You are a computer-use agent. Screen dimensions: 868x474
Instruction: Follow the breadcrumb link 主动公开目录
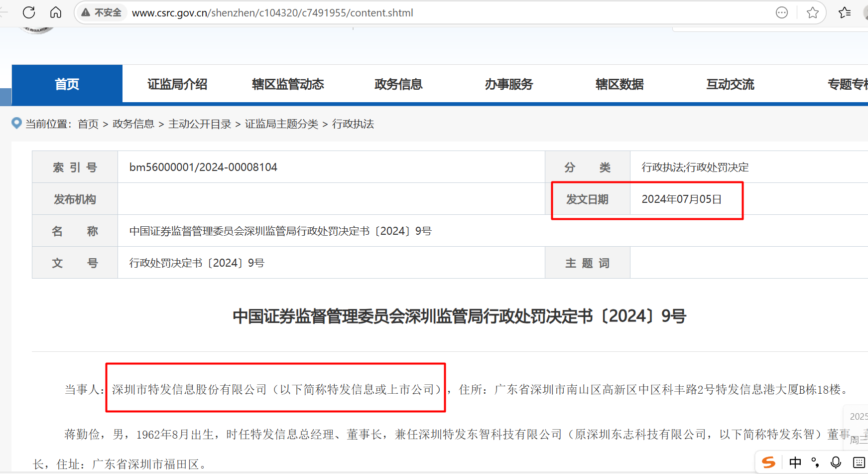point(200,124)
